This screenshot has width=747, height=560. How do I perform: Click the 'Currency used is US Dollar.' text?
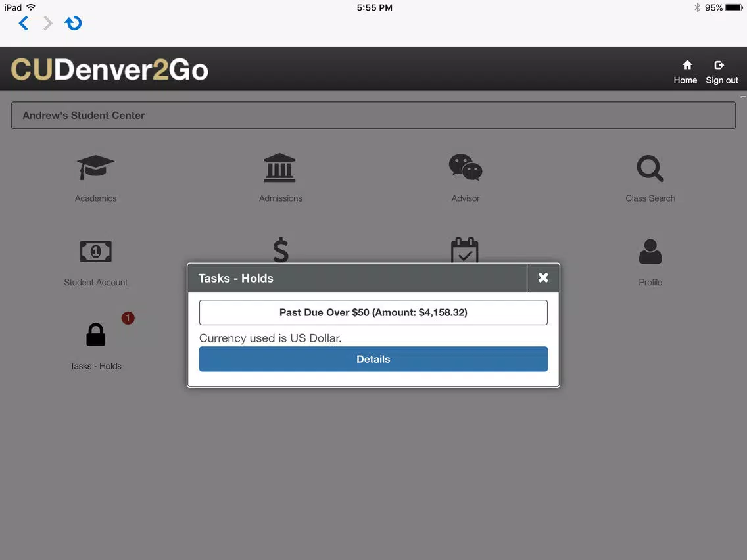[270, 338]
